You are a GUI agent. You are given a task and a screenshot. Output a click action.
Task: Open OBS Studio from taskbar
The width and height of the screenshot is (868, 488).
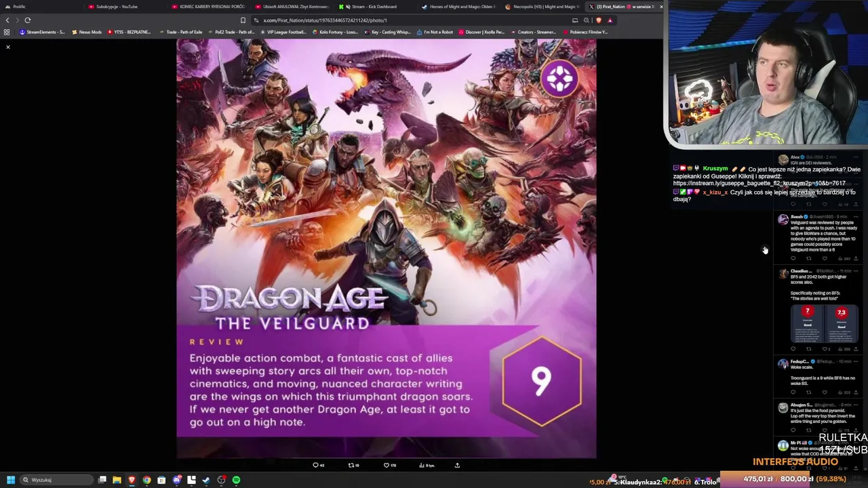221,480
